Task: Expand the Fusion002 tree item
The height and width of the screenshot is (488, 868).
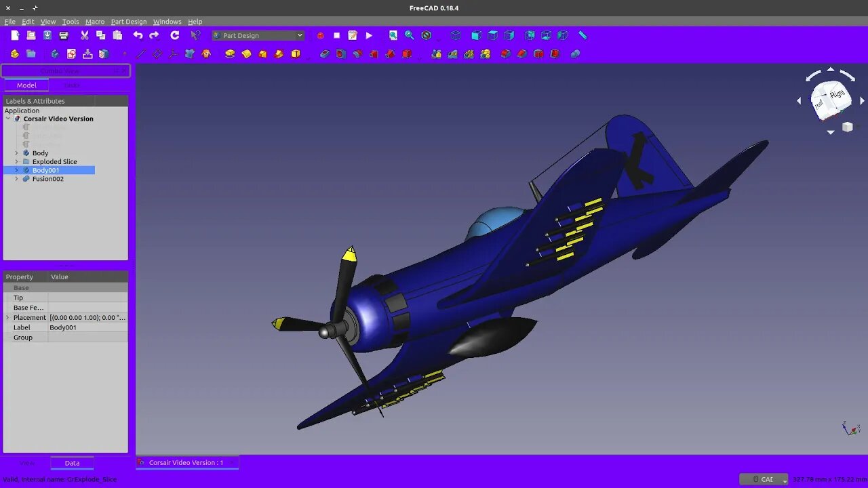Action: point(16,179)
